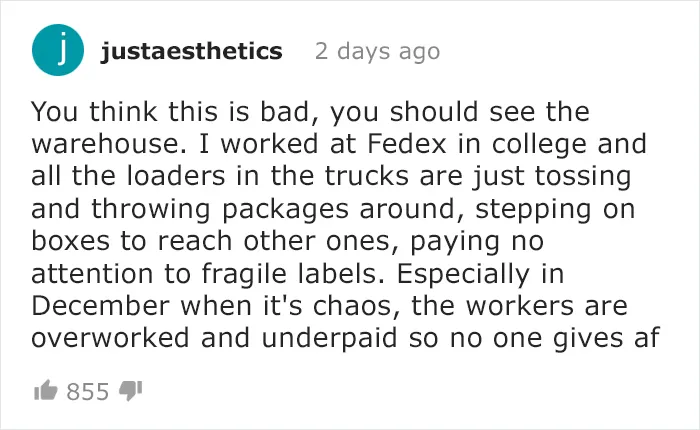This screenshot has height=430, width=700.
Task: Click the word 'college' in comment
Action: [x=539, y=145]
